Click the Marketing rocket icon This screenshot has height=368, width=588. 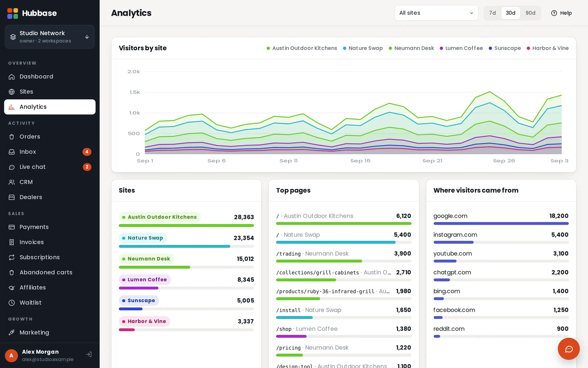tap(12, 332)
